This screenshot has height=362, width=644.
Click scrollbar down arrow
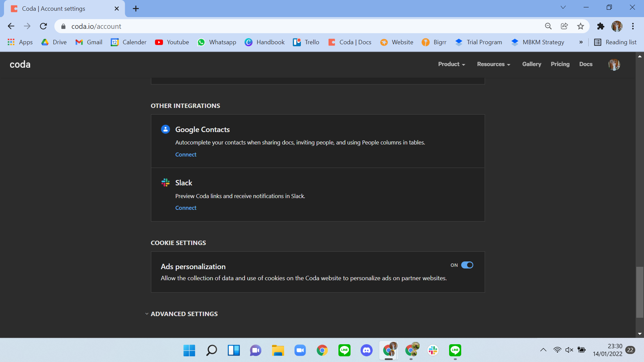coord(640,334)
